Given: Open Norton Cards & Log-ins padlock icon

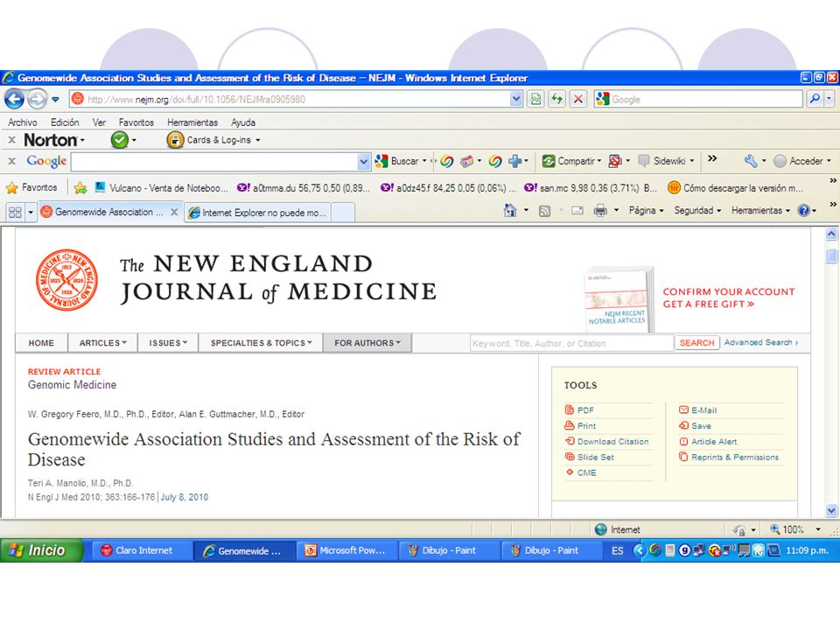Looking at the screenshot, I should [175, 140].
